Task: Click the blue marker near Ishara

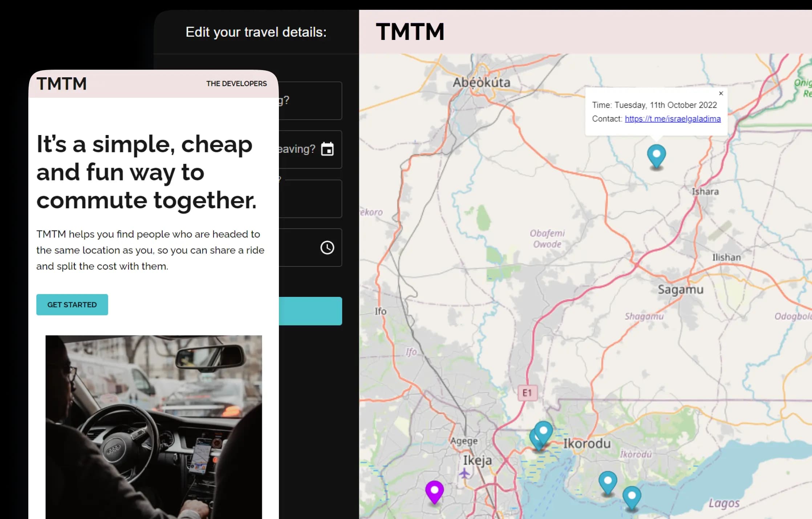Action: coord(656,155)
